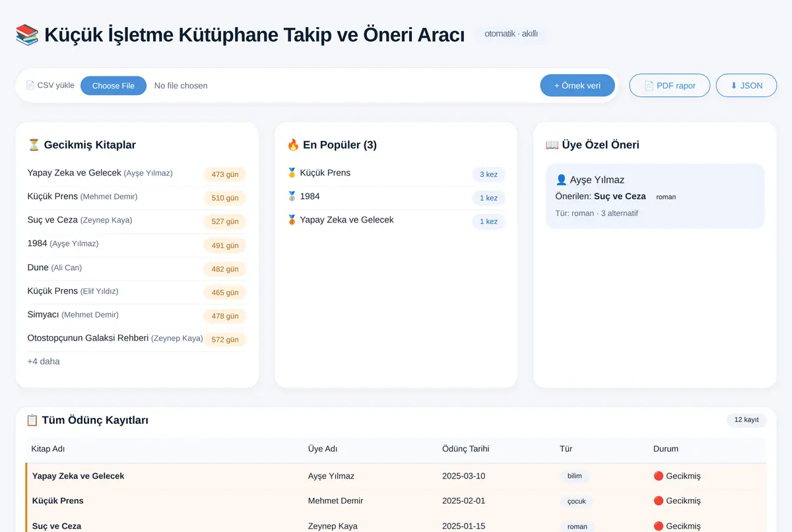Click 'Yapay Zeka ve Gelecek' in the records table
The image size is (792, 532).
point(79,476)
